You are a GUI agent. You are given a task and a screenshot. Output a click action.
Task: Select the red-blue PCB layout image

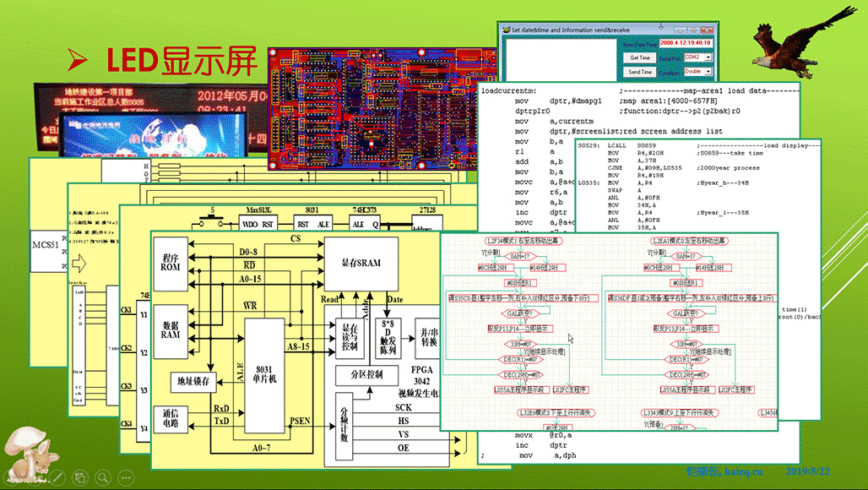click(372, 108)
